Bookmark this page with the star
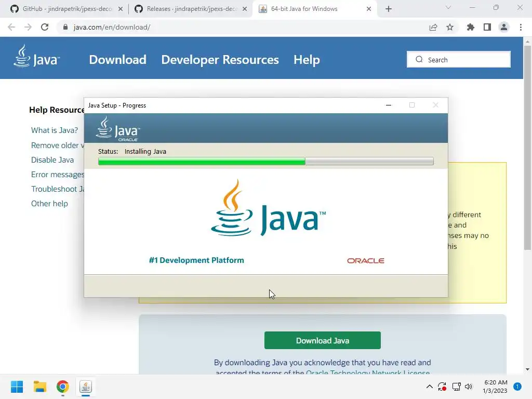The image size is (532, 399). point(450,27)
